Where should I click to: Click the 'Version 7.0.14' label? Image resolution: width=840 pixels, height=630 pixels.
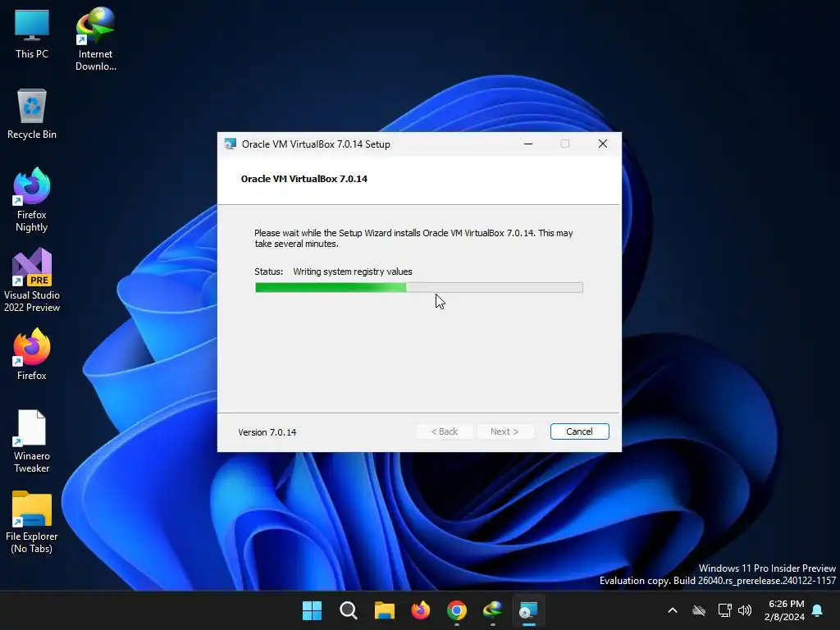pyautogui.click(x=267, y=432)
